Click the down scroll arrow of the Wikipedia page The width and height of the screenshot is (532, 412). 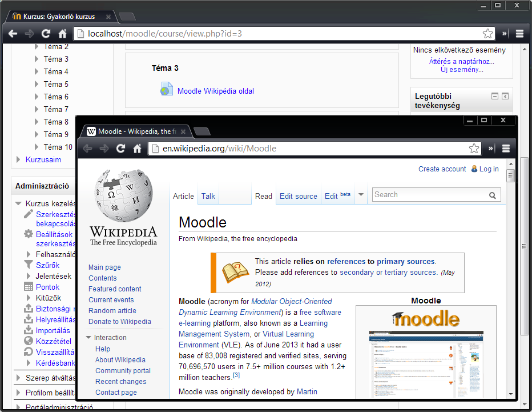pyautogui.click(x=511, y=394)
